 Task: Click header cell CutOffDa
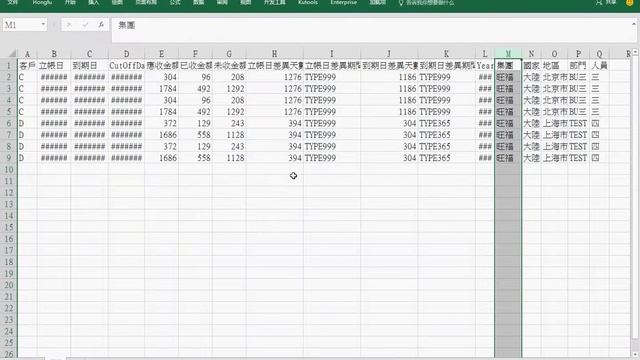[127, 65]
